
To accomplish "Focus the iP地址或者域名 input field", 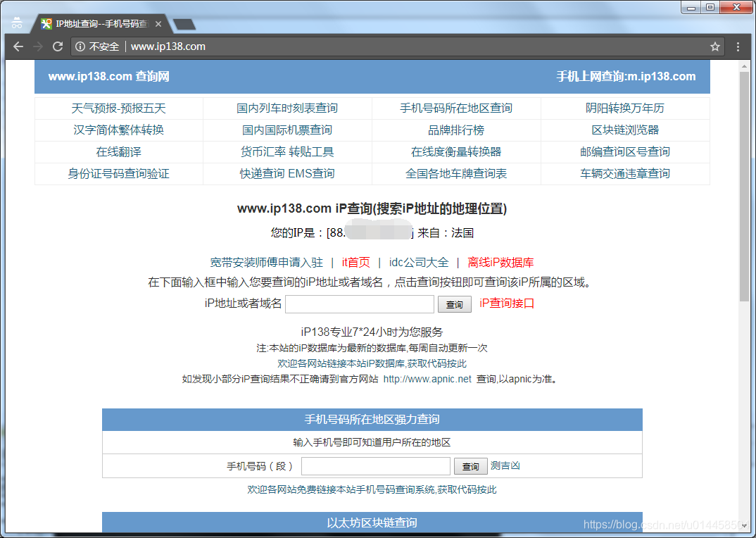I will [360, 304].
